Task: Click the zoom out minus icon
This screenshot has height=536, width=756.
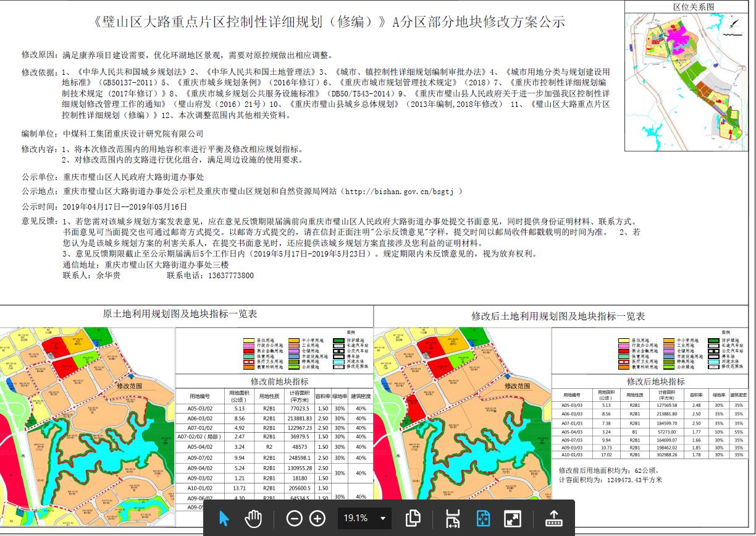Action: pos(295,518)
